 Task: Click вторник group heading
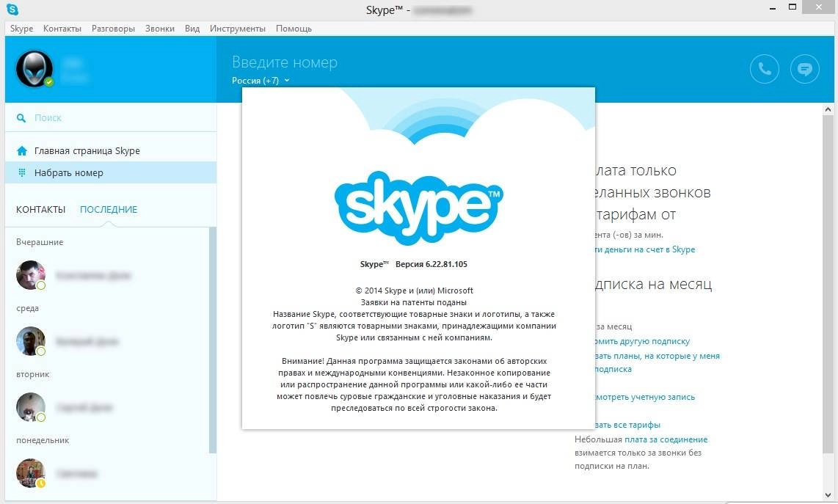(x=32, y=374)
